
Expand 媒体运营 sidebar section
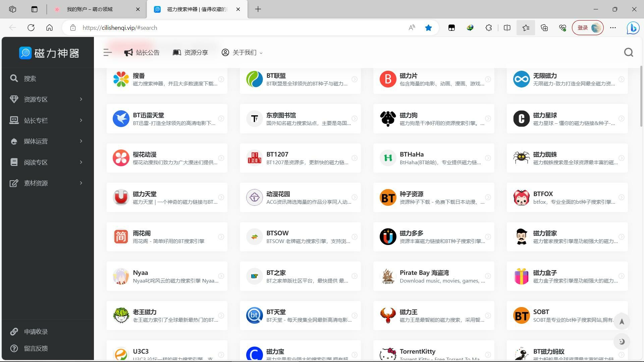tap(47, 141)
